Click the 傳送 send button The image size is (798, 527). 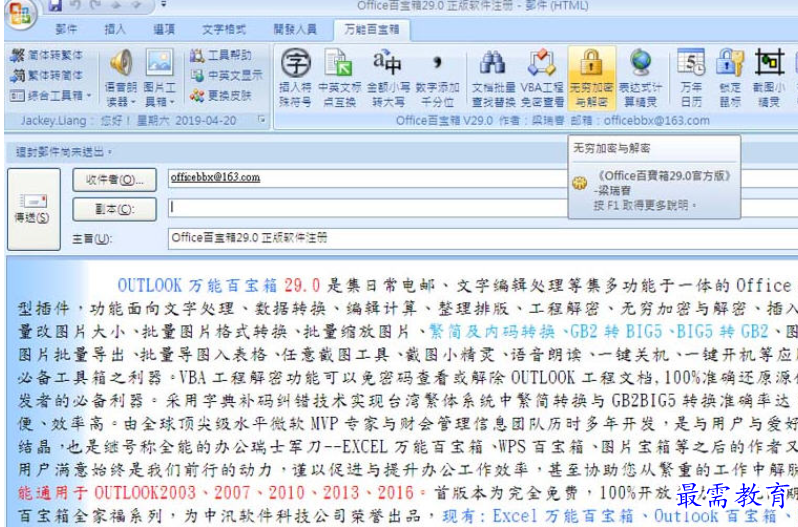click(34, 209)
